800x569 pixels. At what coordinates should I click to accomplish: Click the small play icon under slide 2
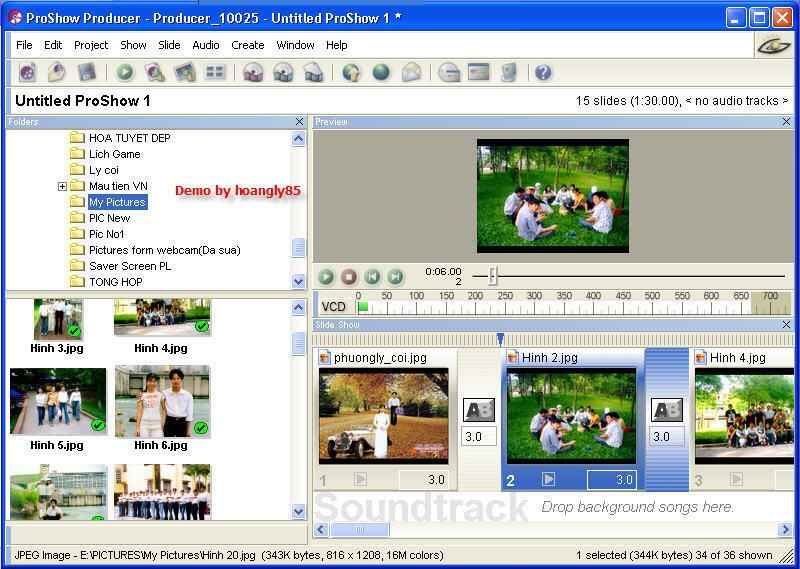(548, 479)
